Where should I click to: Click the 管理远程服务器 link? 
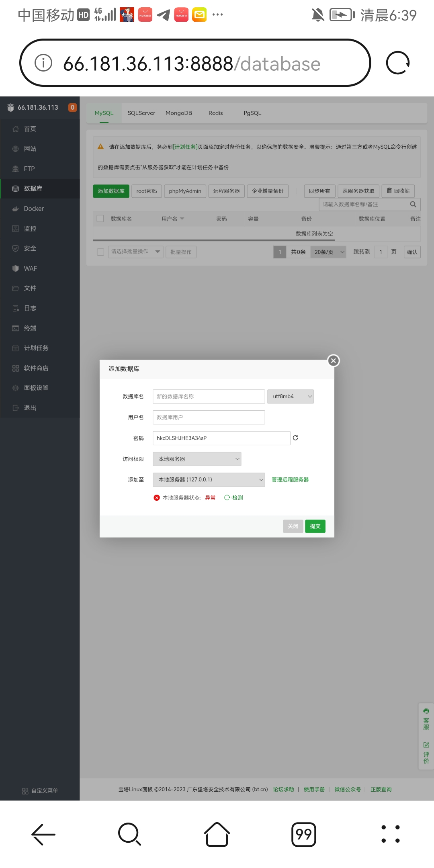pos(290,479)
